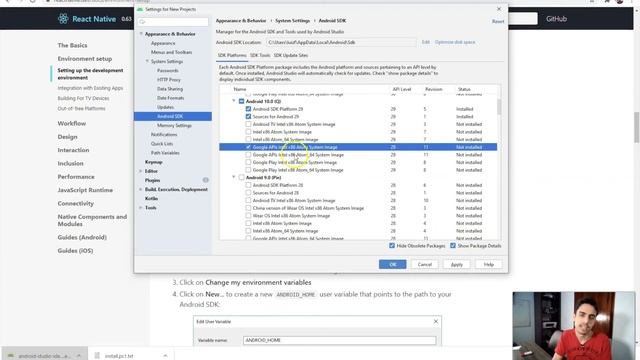Click Help button in settings dialog
The image size is (640, 360).
489,264
